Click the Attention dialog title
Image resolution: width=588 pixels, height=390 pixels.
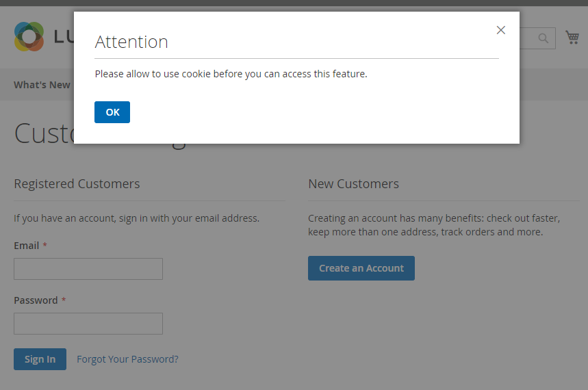click(131, 42)
